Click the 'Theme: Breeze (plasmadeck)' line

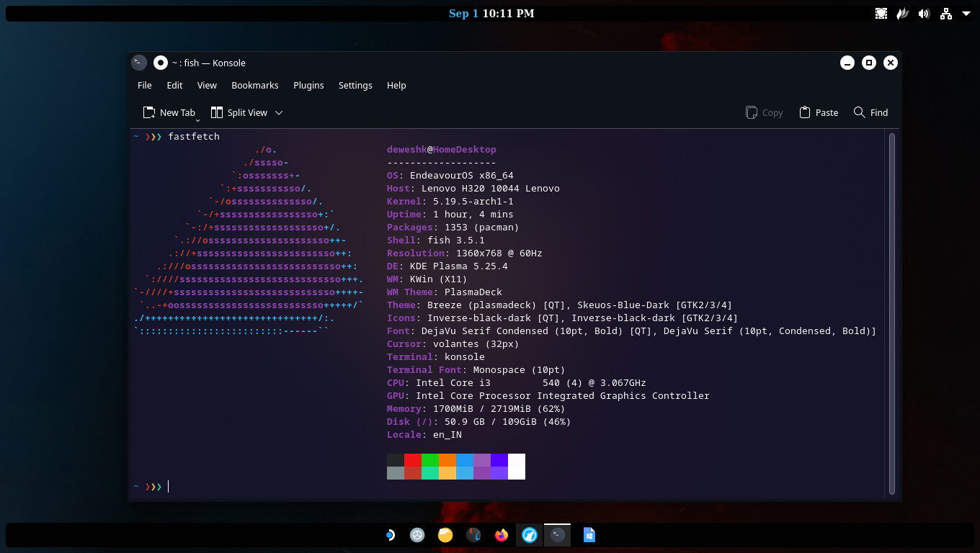pos(560,305)
